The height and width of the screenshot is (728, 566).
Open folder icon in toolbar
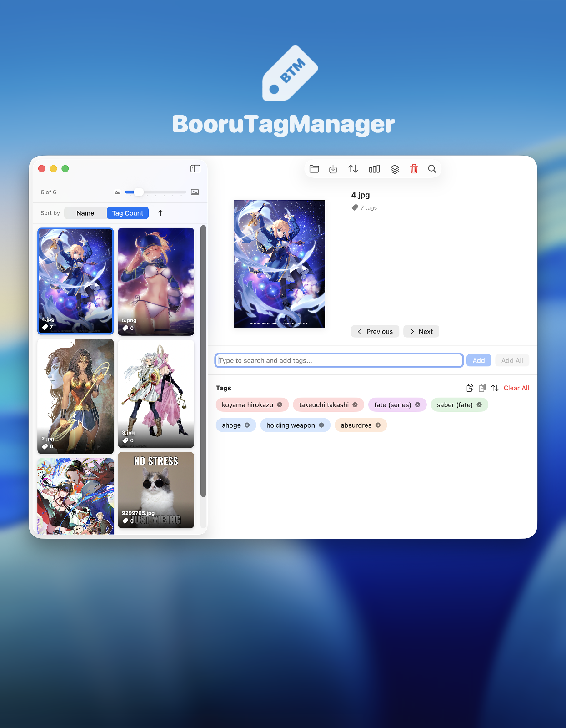pos(314,169)
